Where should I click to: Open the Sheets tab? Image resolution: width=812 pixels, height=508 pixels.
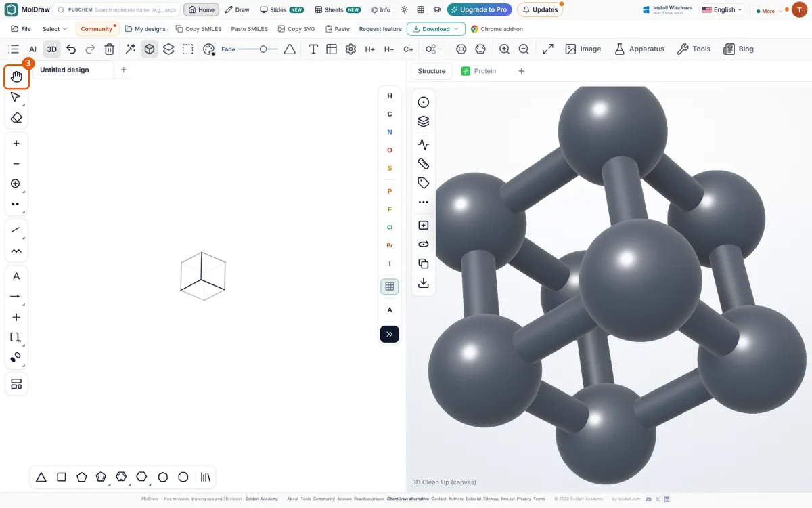point(338,10)
